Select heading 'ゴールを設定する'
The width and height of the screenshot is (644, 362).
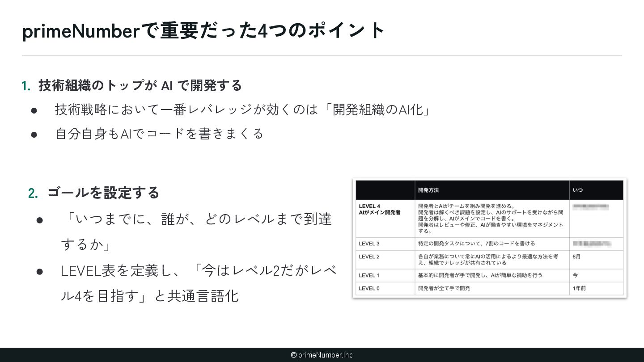point(103,193)
